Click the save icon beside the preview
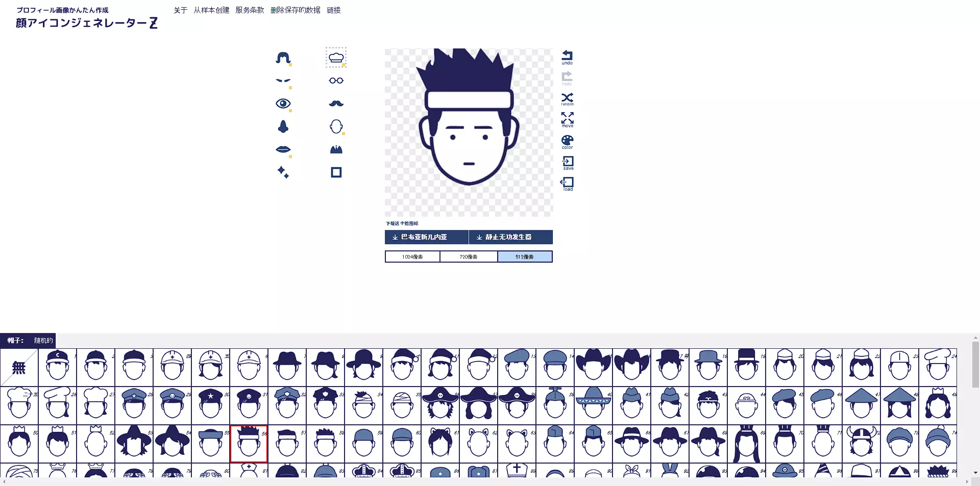Viewport: 980px width, 486px height. point(568,163)
